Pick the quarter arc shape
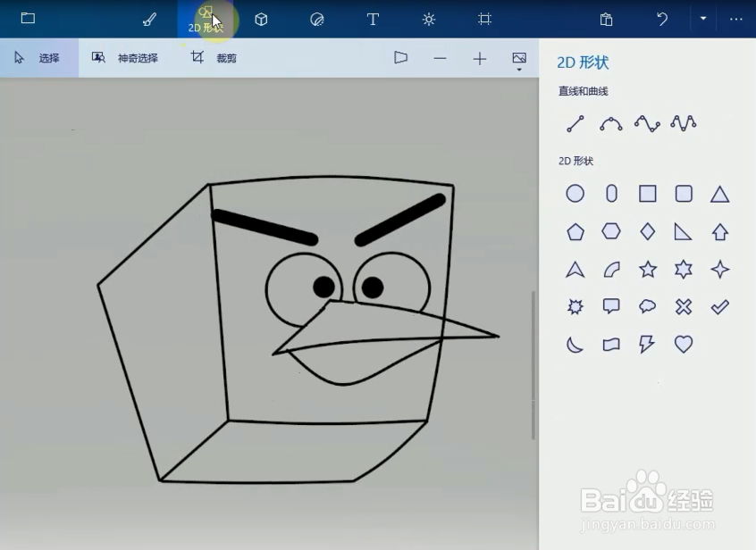Image resolution: width=756 pixels, height=550 pixels. pos(611,270)
